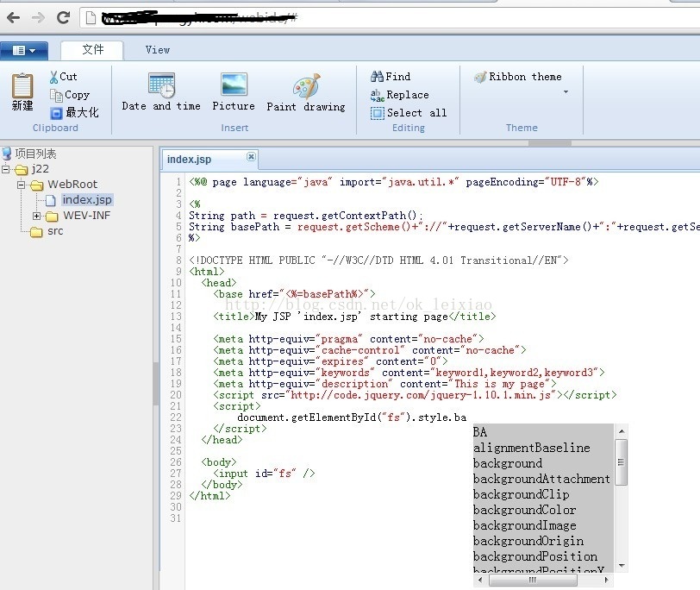The image size is (700, 590).
Task: Click the 项目列表 project list icon
Action: 7,154
